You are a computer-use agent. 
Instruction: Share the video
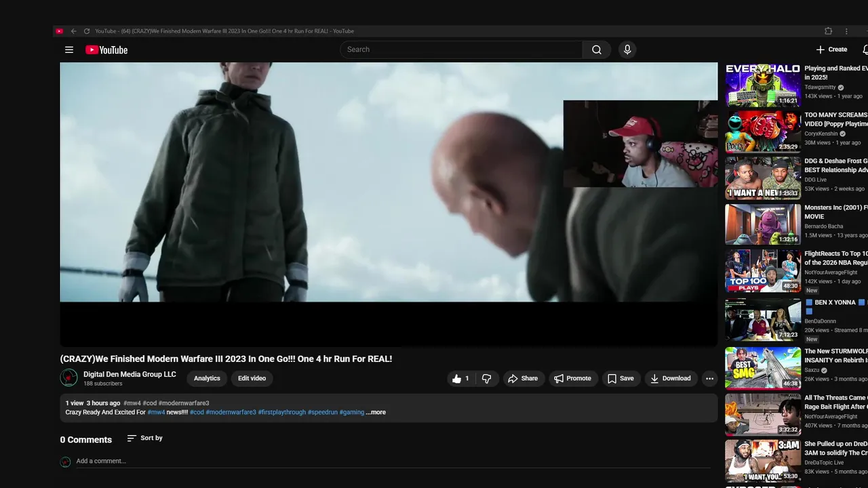pos(523,378)
